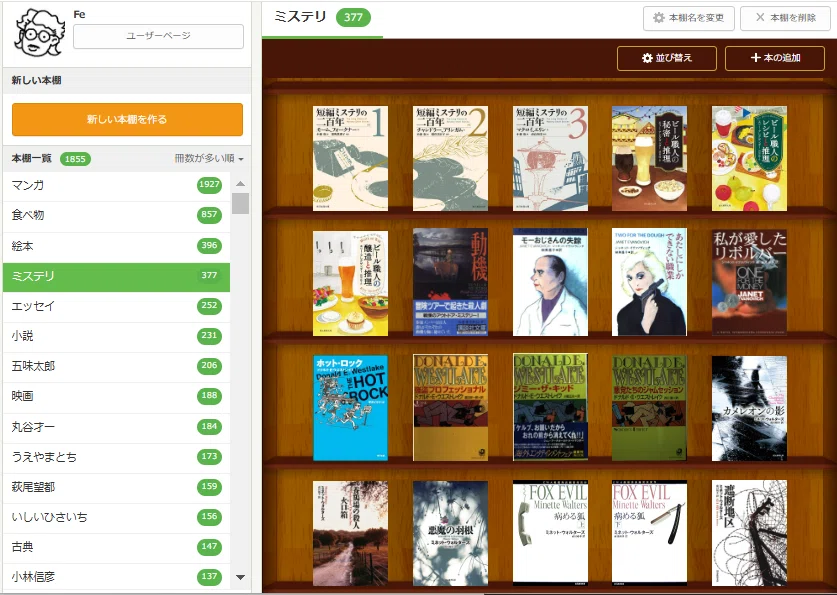The image size is (837, 595).
Task: Click the 377 badge beside ミステリ heading
Action: pyautogui.click(x=353, y=17)
